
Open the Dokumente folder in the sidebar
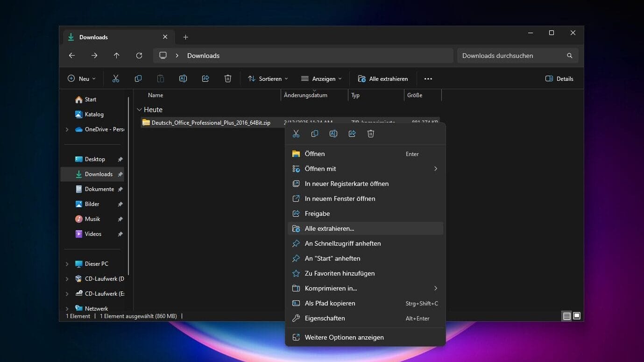click(99, 189)
